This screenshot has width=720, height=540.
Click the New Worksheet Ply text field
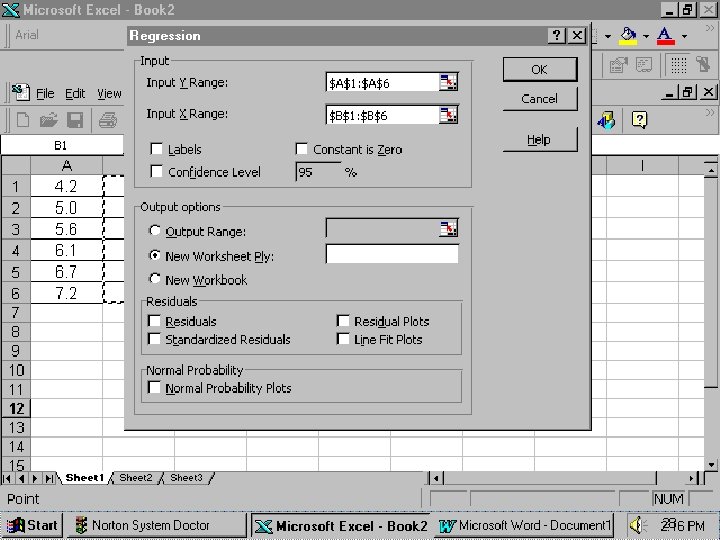(x=392, y=254)
